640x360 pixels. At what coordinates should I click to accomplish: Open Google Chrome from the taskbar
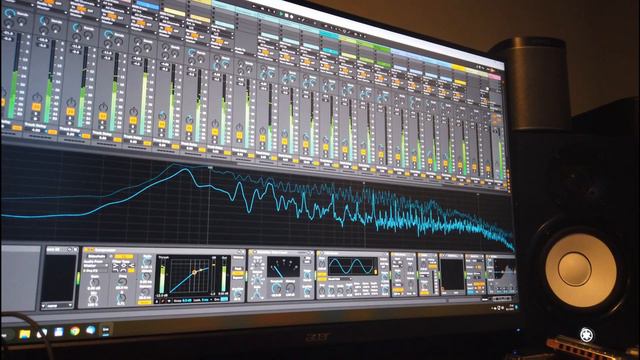click(x=75, y=331)
